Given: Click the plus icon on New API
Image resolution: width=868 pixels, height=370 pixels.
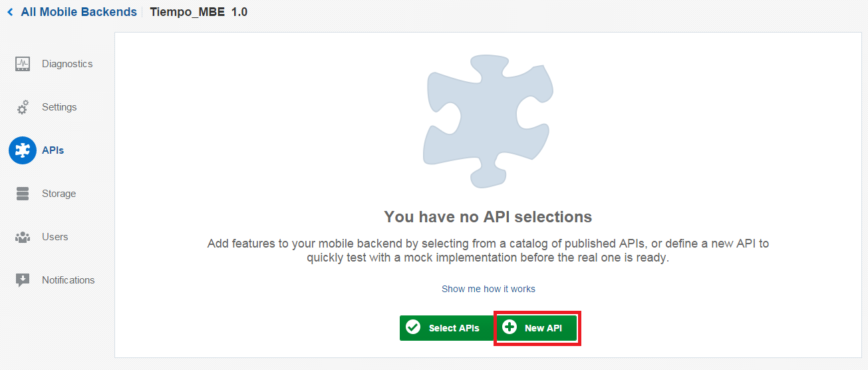Looking at the screenshot, I should click(x=510, y=327).
